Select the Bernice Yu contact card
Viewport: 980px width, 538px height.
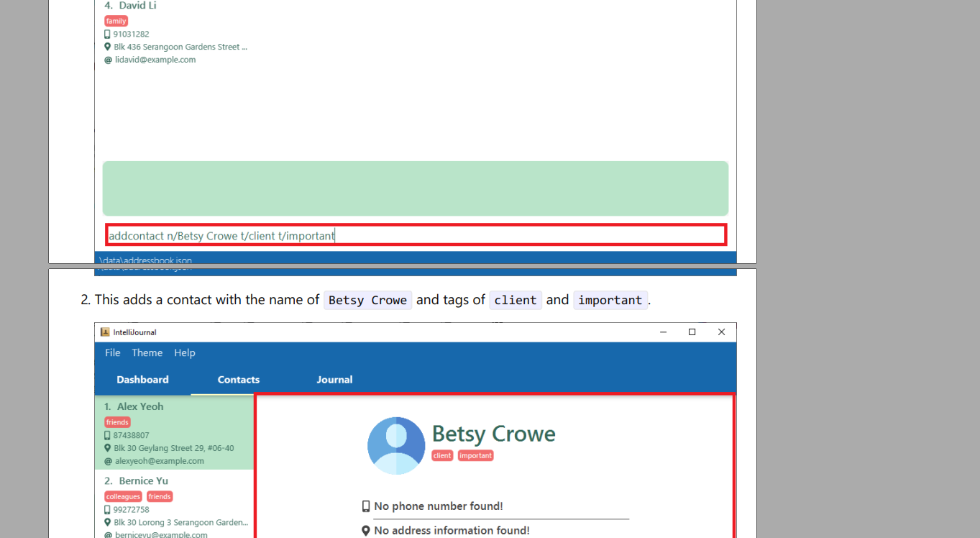pyautogui.click(x=174, y=503)
